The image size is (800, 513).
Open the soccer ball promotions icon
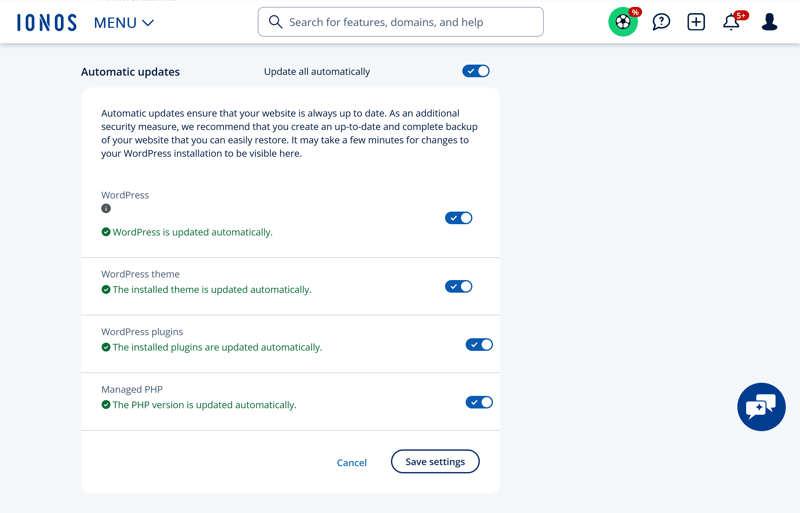point(623,22)
